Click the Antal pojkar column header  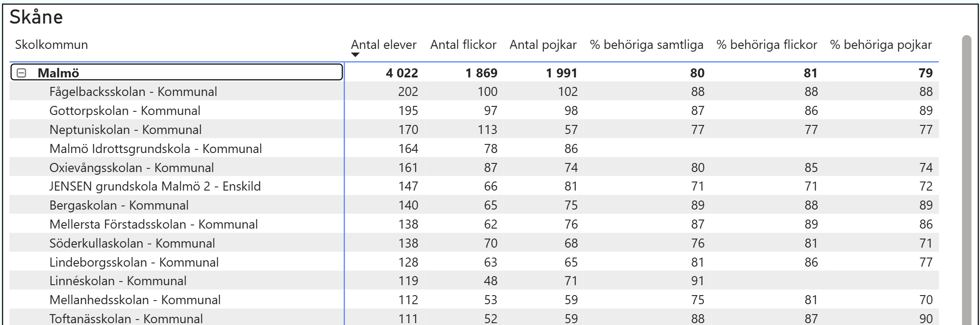point(543,45)
